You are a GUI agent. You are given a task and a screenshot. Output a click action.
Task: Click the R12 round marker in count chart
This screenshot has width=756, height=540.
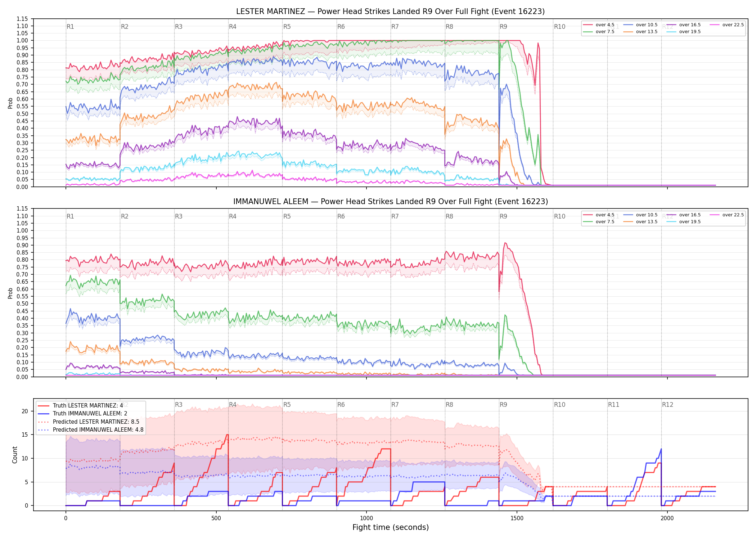pyautogui.click(x=667, y=405)
